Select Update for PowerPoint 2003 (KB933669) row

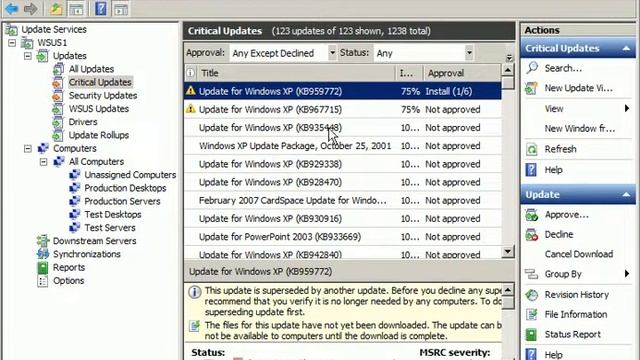coord(342,237)
